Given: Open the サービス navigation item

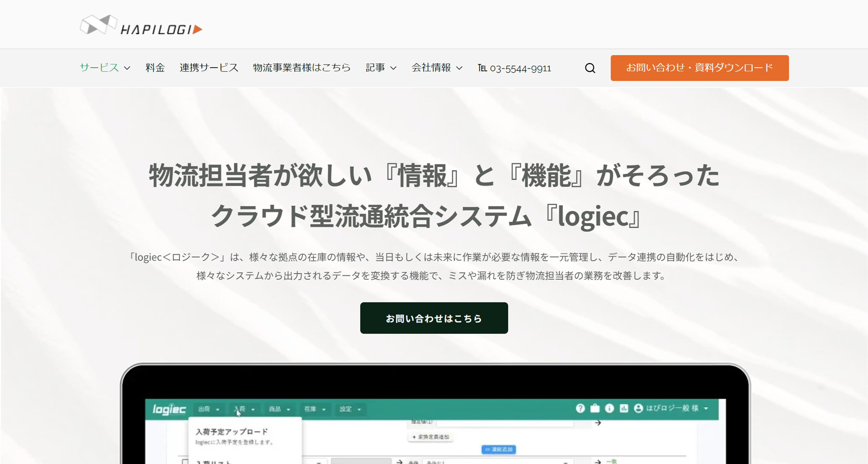Looking at the screenshot, I should pyautogui.click(x=99, y=67).
